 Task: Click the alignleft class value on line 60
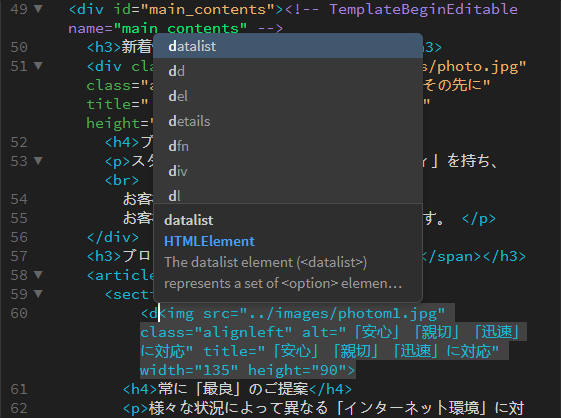pos(243,333)
